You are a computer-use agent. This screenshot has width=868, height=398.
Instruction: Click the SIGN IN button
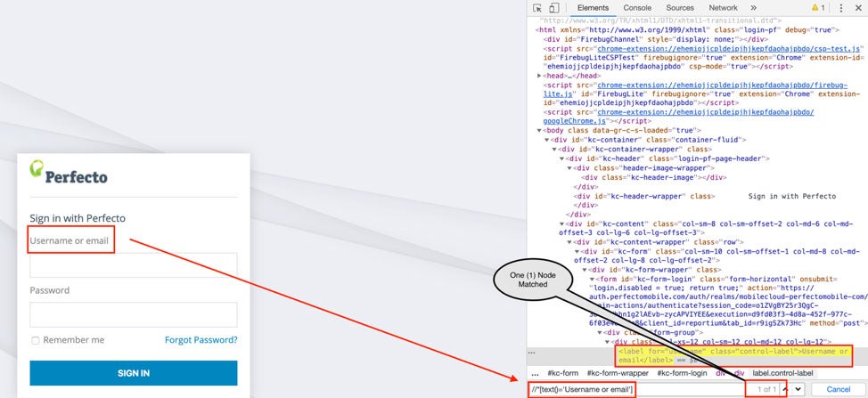[x=134, y=373]
